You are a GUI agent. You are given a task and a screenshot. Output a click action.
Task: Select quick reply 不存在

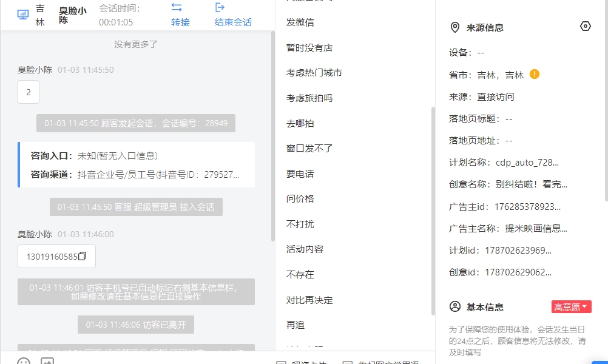click(300, 275)
